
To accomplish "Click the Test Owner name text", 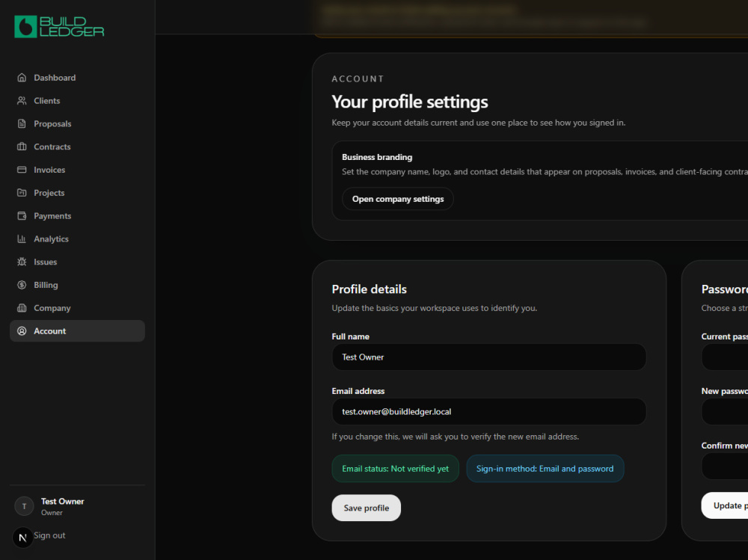I will click(63, 502).
